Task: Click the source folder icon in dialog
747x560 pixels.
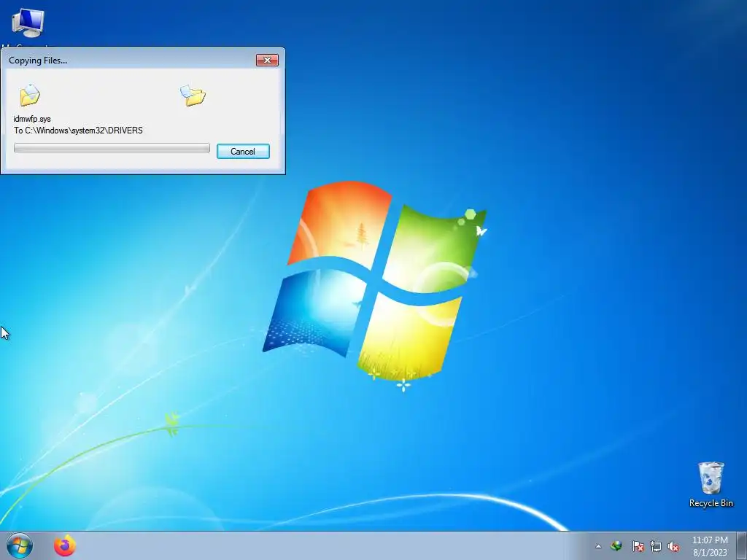Action: coord(30,95)
